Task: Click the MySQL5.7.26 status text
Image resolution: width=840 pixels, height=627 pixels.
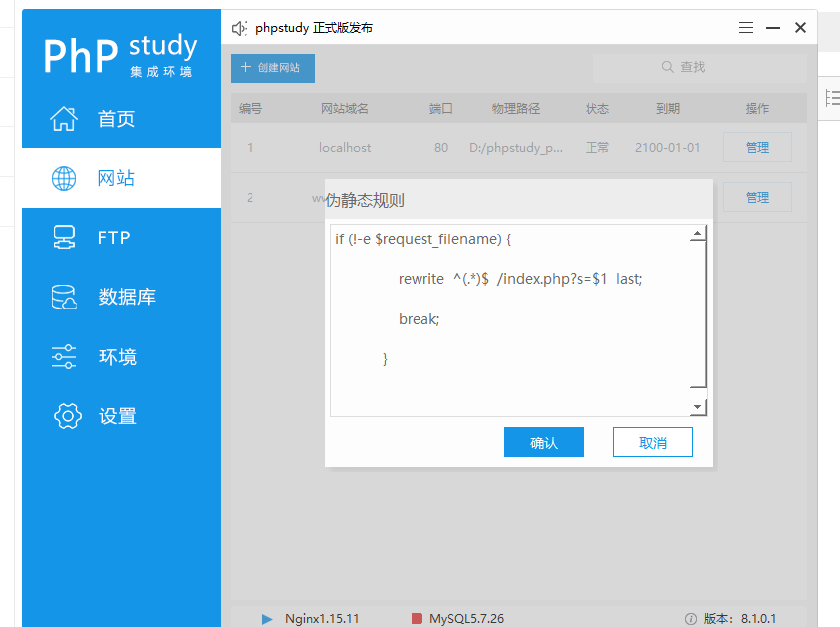Action: 466,618
